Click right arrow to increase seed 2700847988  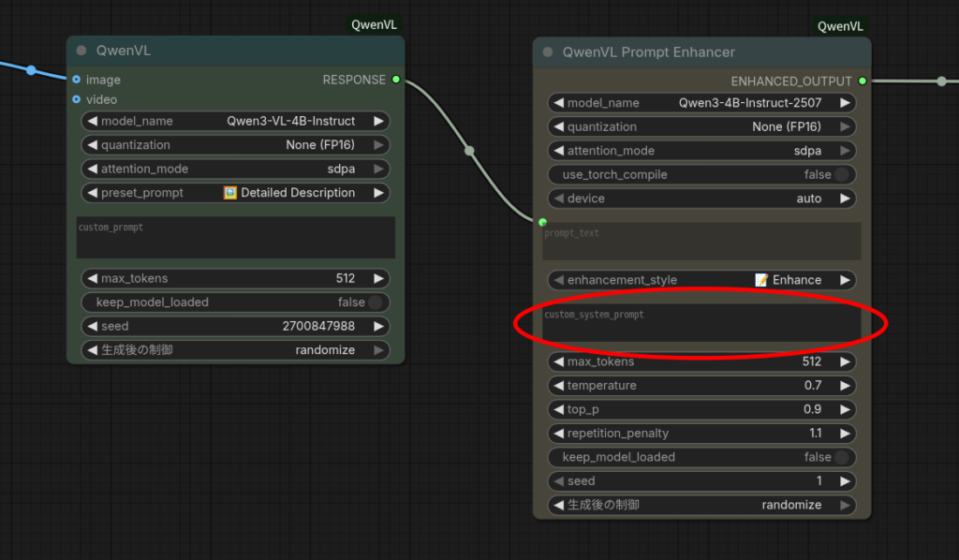pyautogui.click(x=378, y=326)
